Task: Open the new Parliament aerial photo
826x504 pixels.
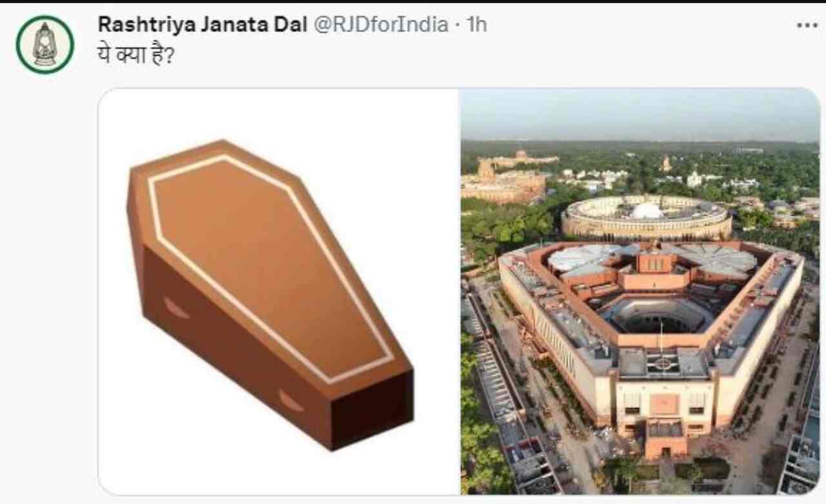Action: point(640,291)
